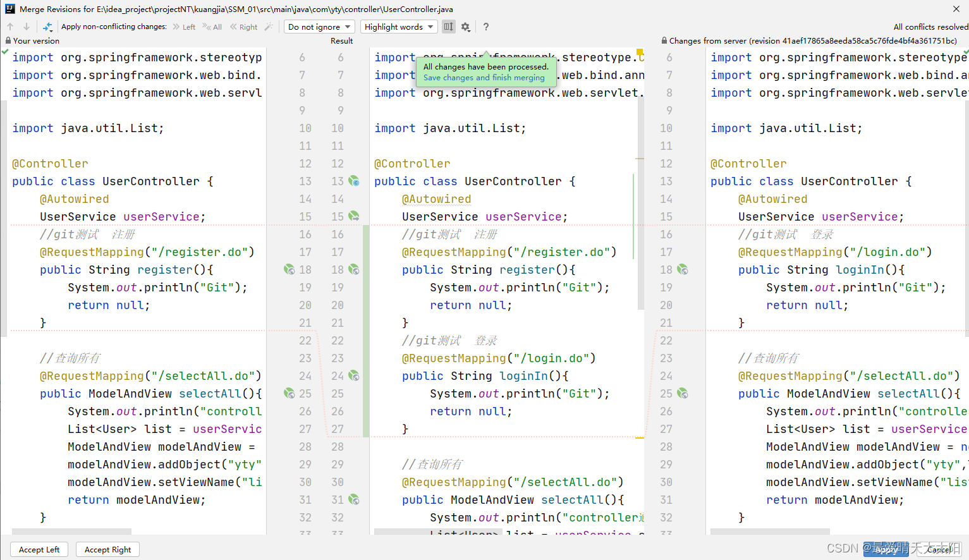Open the 'Do not ignore' dropdown
This screenshot has height=560, width=969.
pyautogui.click(x=319, y=27)
